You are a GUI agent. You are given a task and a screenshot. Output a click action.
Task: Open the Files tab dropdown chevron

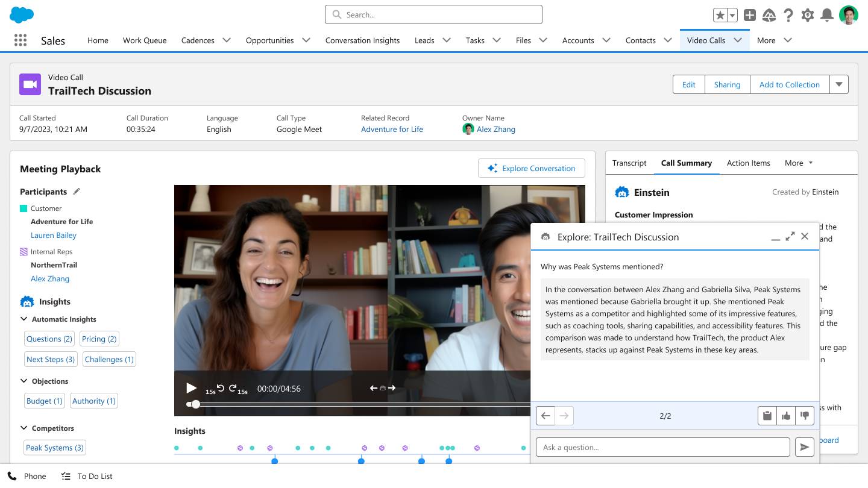[x=543, y=40]
